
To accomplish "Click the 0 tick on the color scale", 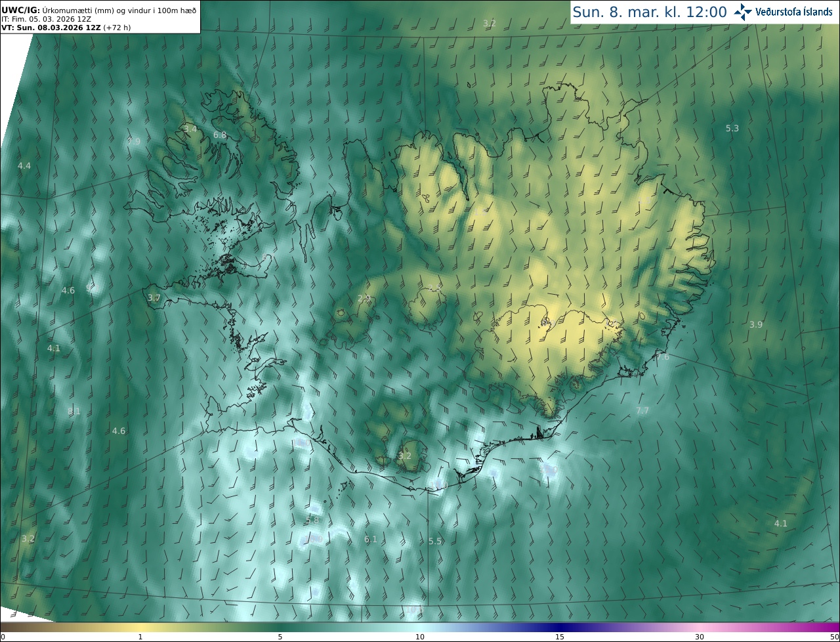I will point(3,637).
